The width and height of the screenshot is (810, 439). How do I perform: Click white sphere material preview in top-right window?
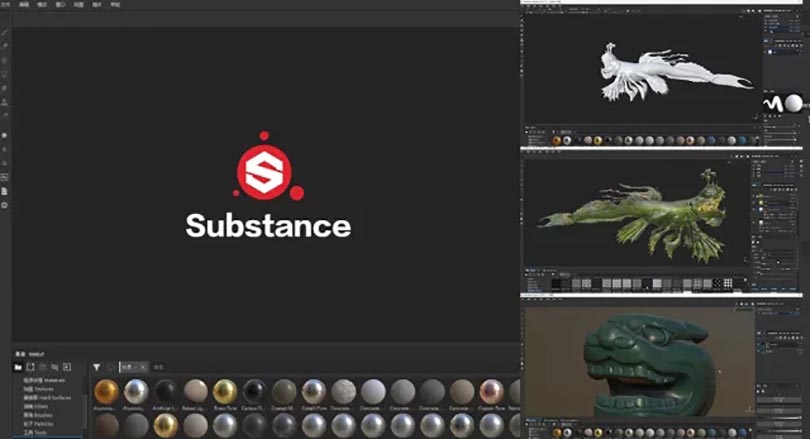(x=794, y=103)
